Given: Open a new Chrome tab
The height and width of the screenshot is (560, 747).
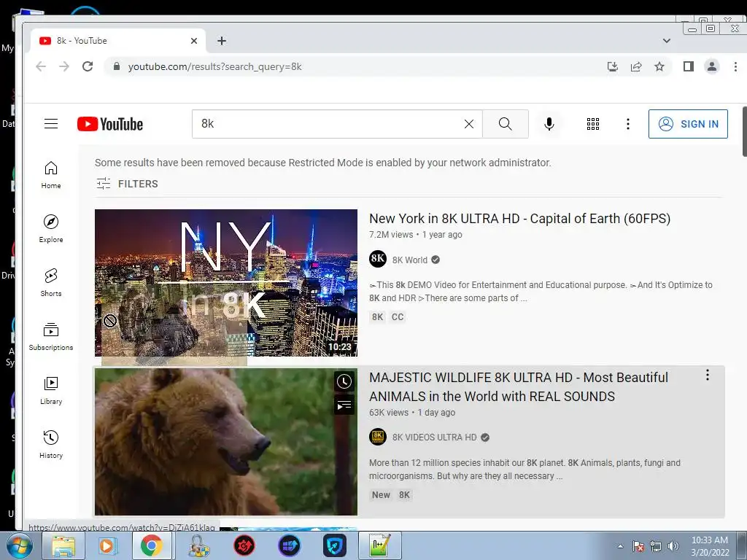Looking at the screenshot, I should 222,41.
